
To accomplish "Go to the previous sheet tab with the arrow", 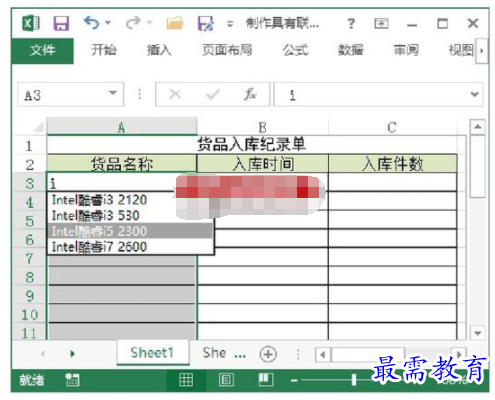I will click(x=42, y=354).
